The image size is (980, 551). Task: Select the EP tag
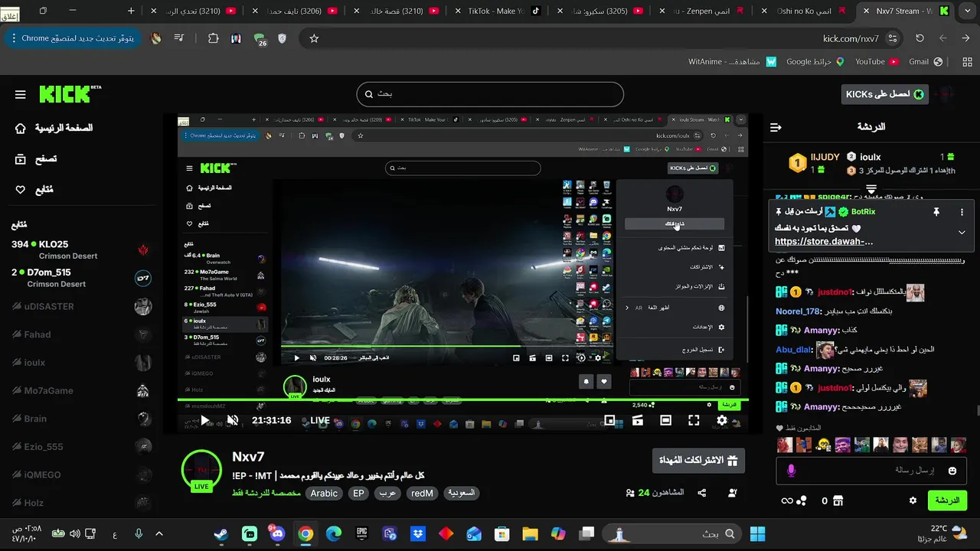click(358, 494)
